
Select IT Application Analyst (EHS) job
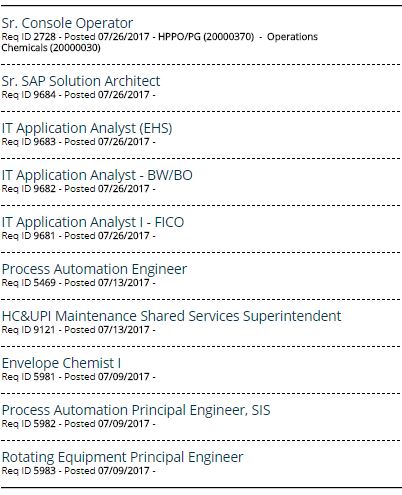tap(87, 128)
